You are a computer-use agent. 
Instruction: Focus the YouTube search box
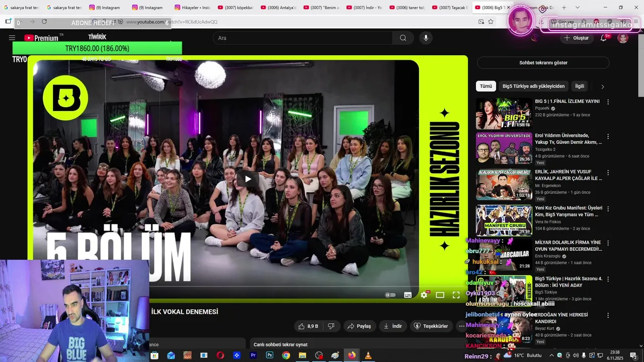tap(303, 38)
